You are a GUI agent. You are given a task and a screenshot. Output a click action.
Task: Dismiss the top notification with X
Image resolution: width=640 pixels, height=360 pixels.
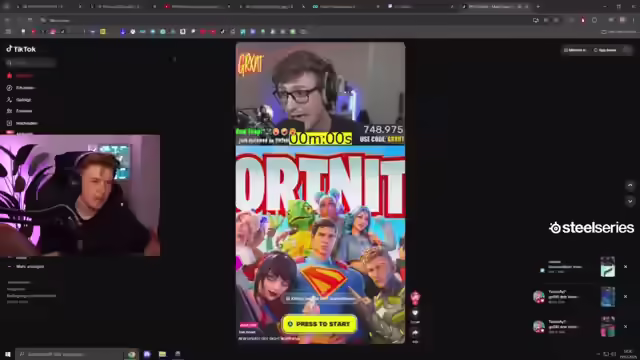625,267
